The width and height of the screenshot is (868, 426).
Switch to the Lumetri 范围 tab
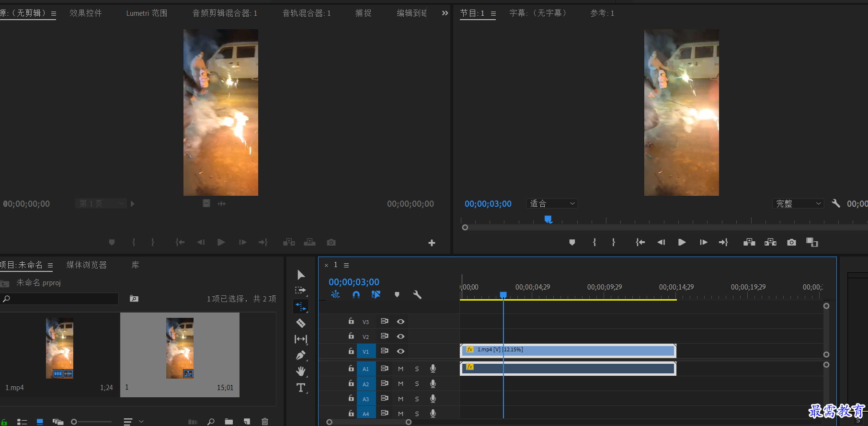tap(147, 13)
